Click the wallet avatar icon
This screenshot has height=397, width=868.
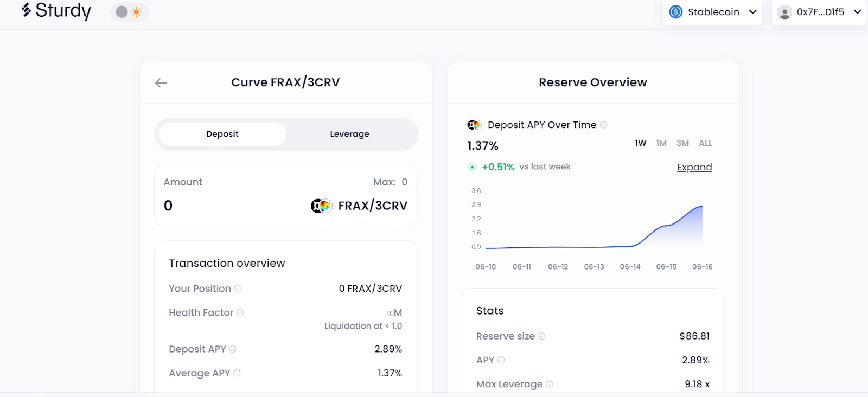784,12
